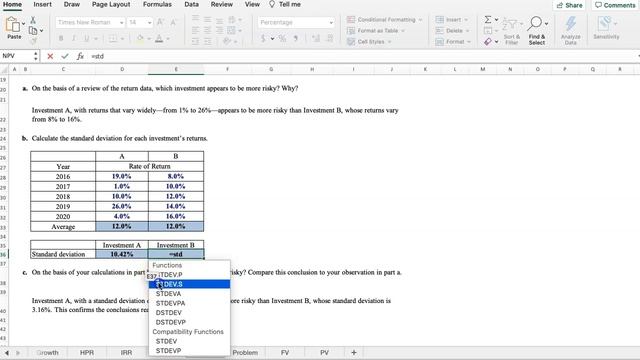Click the font color A icon

(x=159, y=38)
